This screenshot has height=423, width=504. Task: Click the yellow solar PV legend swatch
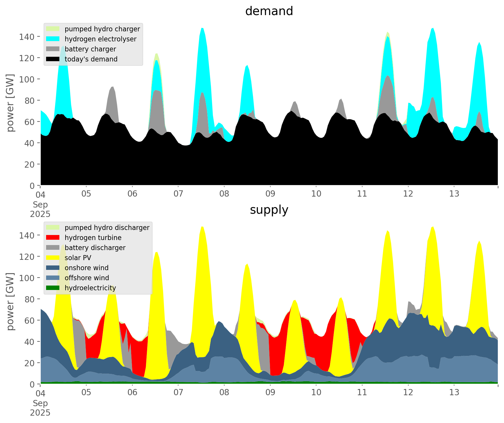53,258
